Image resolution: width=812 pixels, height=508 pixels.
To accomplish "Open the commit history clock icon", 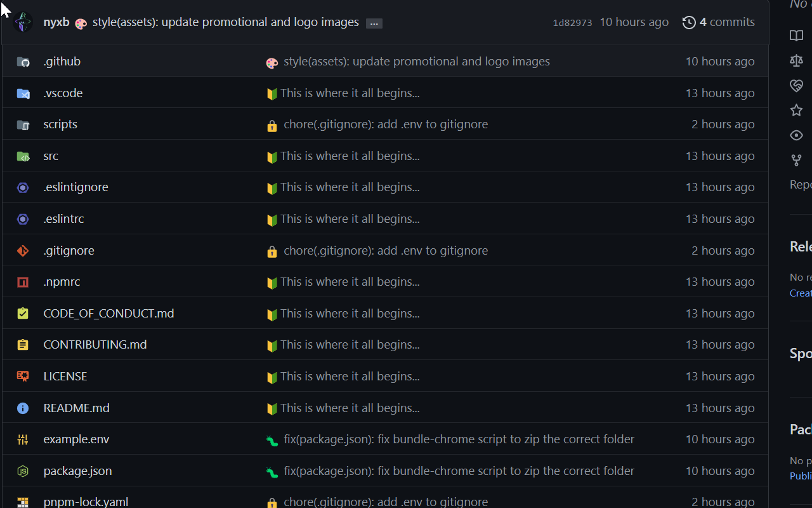I will tap(689, 22).
